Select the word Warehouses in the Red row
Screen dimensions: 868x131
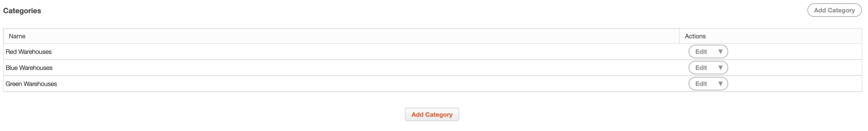point(35,52)
